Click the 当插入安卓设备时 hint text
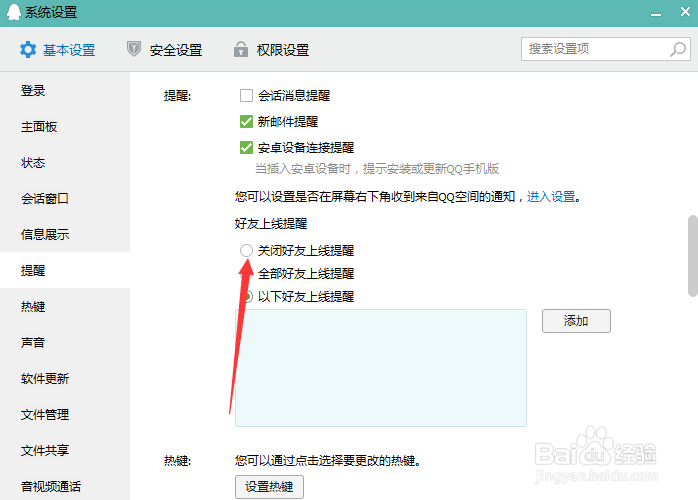Image resolution: width=698 pixels, height=500 pixels. pyautogui.click(x=377, y=169)
